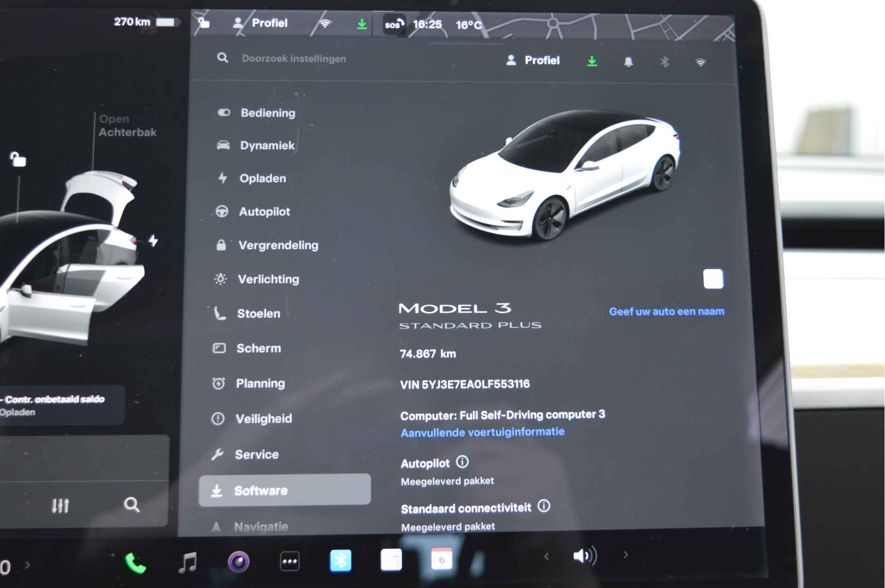Tap the battery level icon beside 270 km
Image resolution: width=885 pixels, height=588 pixels.
[x=168, y=22]
